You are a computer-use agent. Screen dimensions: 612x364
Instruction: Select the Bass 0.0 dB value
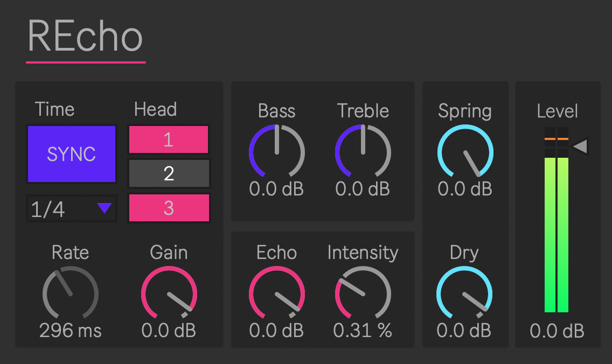click(276, 189)
